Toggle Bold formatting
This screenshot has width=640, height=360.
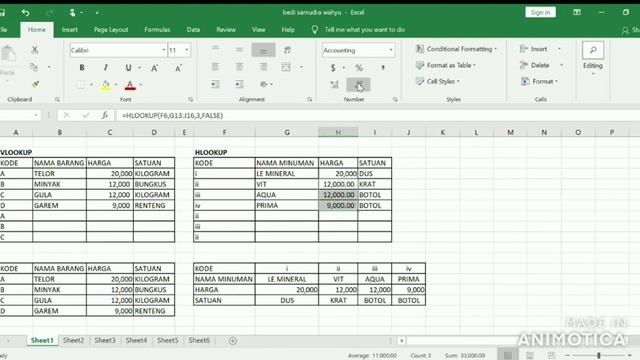click(x=82, y=67)
